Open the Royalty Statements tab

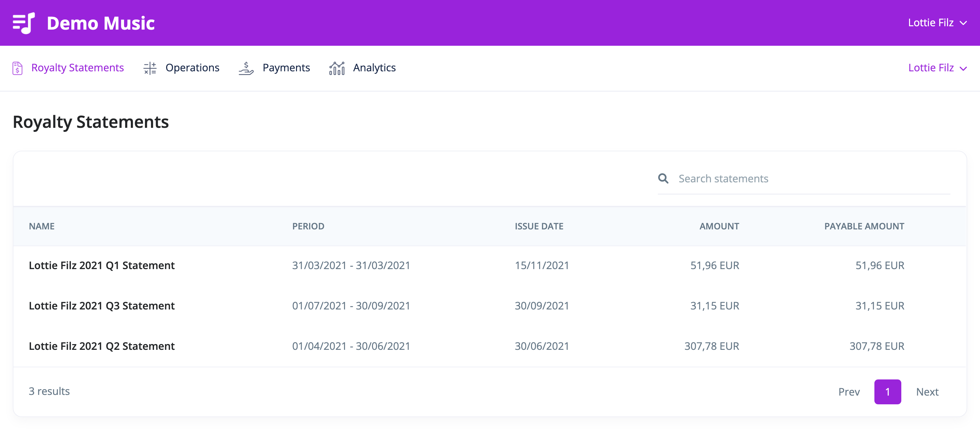pos(68,68)
